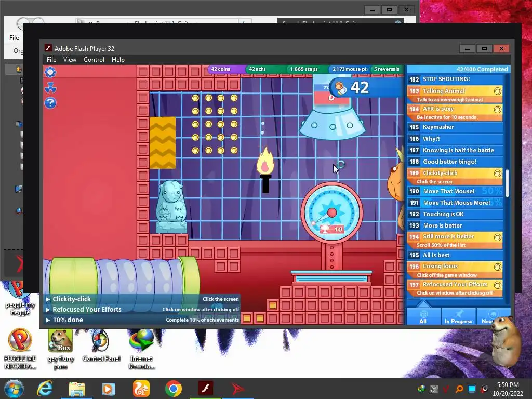Toggle circle on Still more is better
Image resolution: width=532 pixels, height=399 pixels.
coord(497,237)
